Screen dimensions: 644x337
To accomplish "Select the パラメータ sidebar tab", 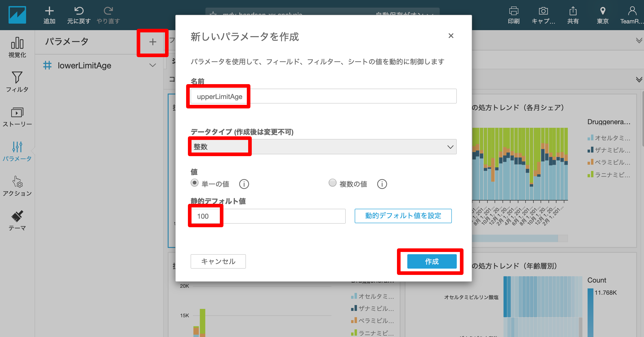I will [17, 151].
